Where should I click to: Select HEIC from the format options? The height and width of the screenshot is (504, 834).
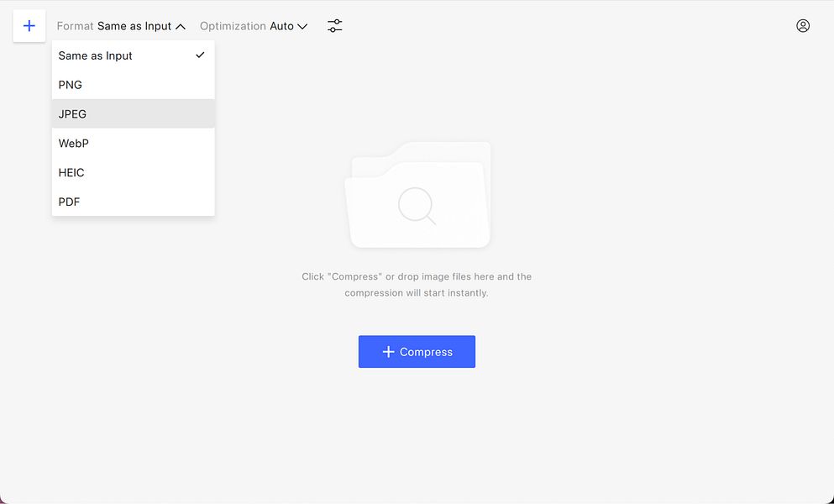click(x=71, y=172)
